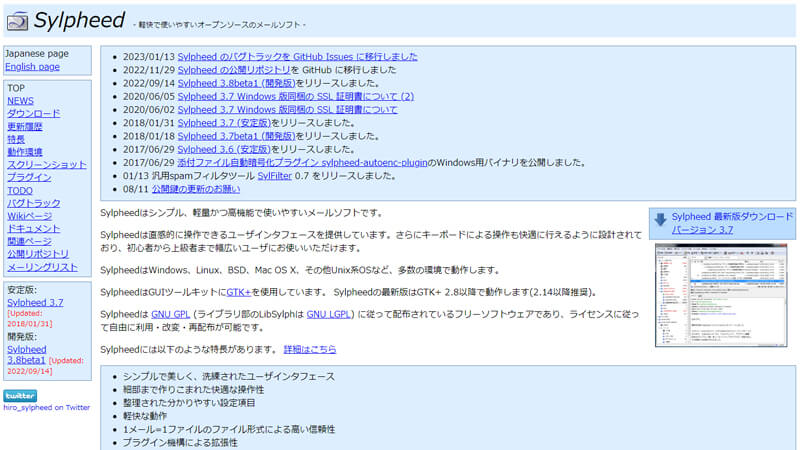Open 2022/09/14 Sylpheed 3.8beta1 (開発版) news link

click(x=237, y=83)
